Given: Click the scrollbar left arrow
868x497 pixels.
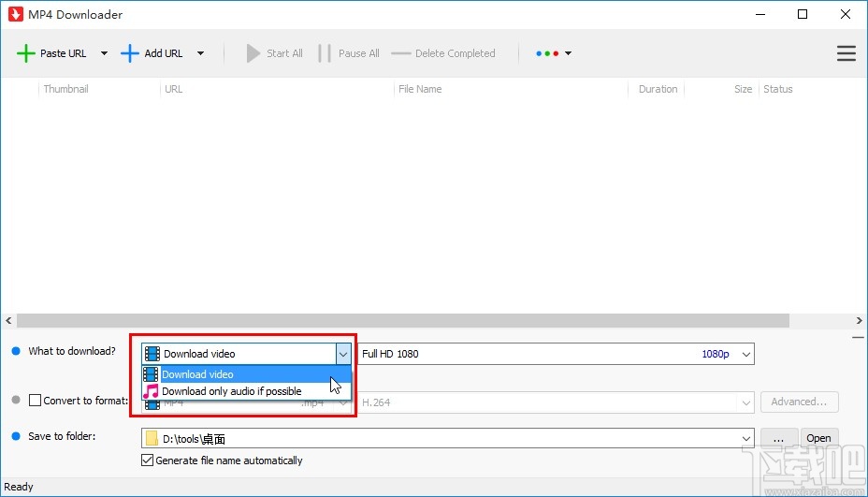Looking at the screenshot, I should point(8,320).
